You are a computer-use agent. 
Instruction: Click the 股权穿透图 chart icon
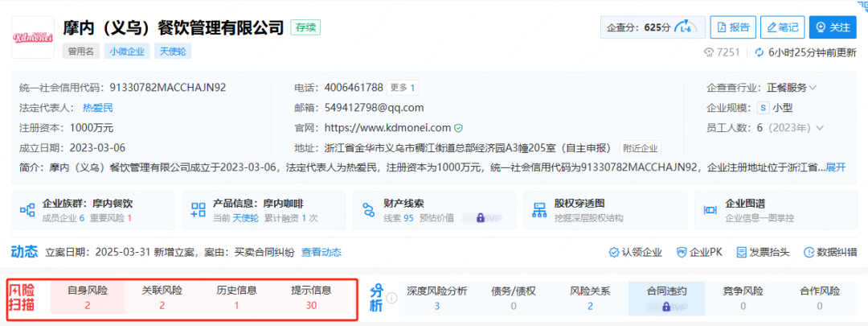click(x=540, y=211)
